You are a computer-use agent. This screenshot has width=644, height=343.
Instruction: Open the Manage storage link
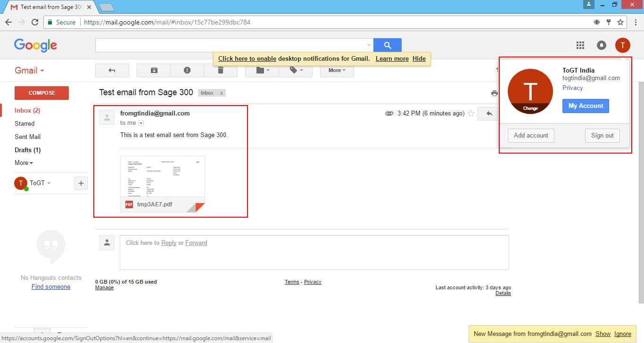point(104,287)
